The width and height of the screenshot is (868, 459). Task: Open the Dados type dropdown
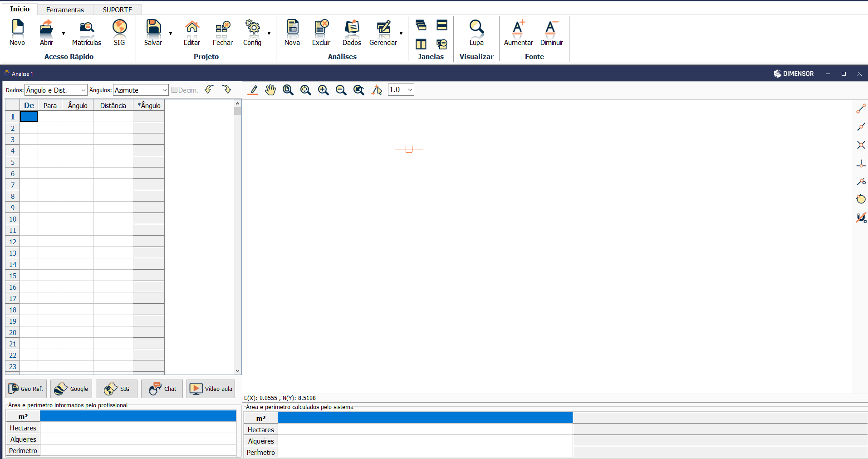pos(83,90)
